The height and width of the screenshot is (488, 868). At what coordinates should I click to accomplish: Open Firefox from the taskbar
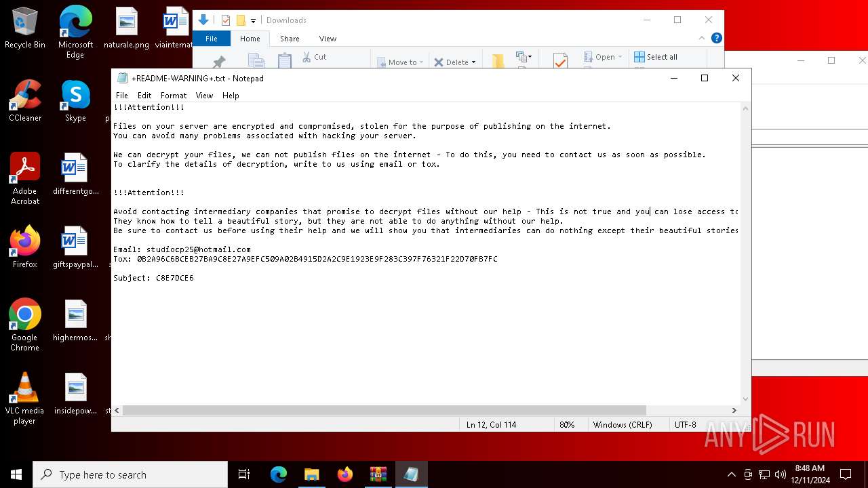pos(345,474)
